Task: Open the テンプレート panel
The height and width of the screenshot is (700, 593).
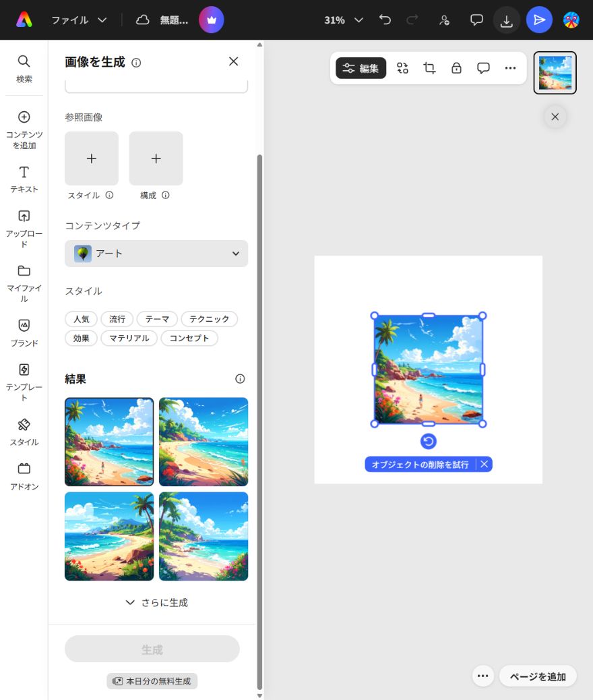Action: click(24, 382)
